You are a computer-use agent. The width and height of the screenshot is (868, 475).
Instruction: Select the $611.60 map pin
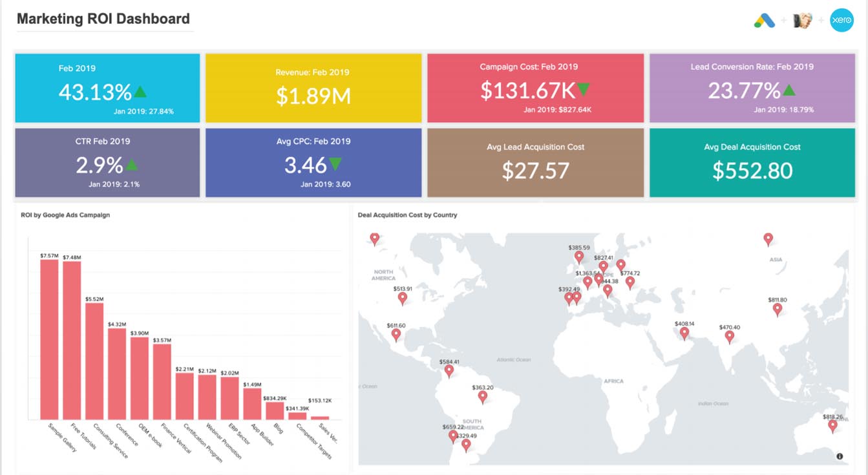click(x=396, y=335)
